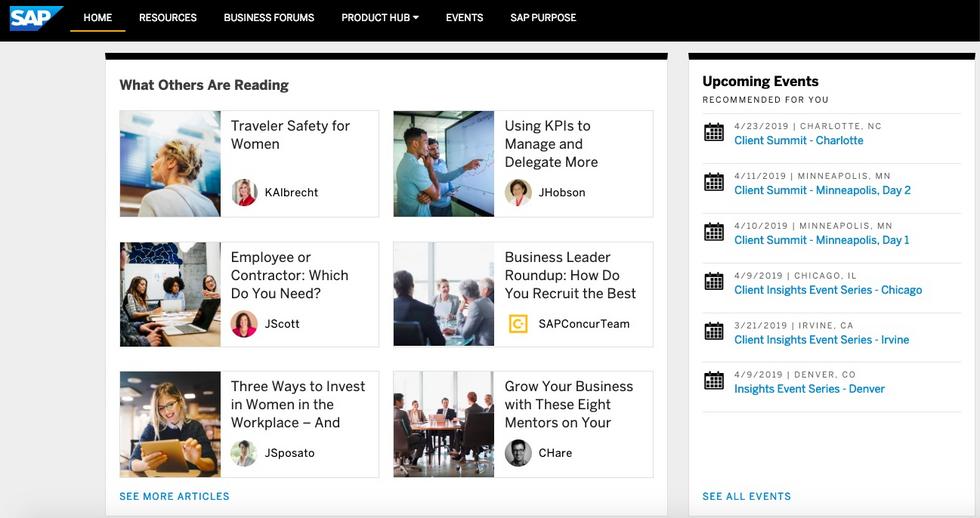Open the Events navigation item

[x=464, y=18]
